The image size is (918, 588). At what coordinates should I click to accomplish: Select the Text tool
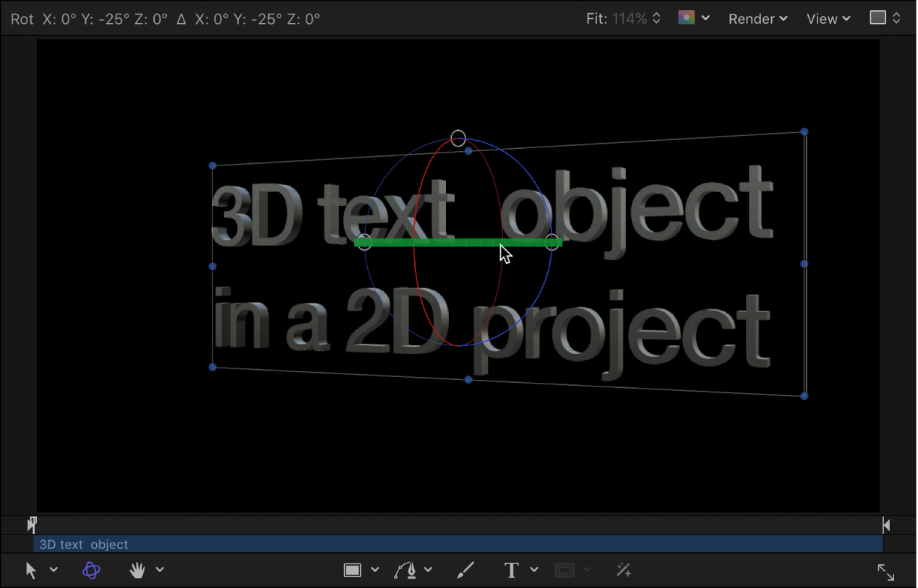click(512, 570)
